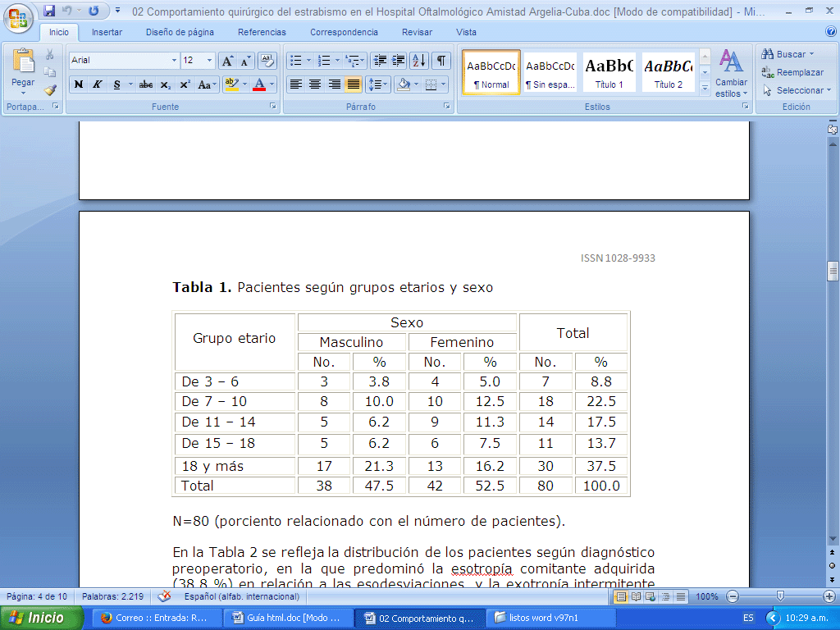
Task: Open the Referencias ribbon tab
Action: (262, 32)
